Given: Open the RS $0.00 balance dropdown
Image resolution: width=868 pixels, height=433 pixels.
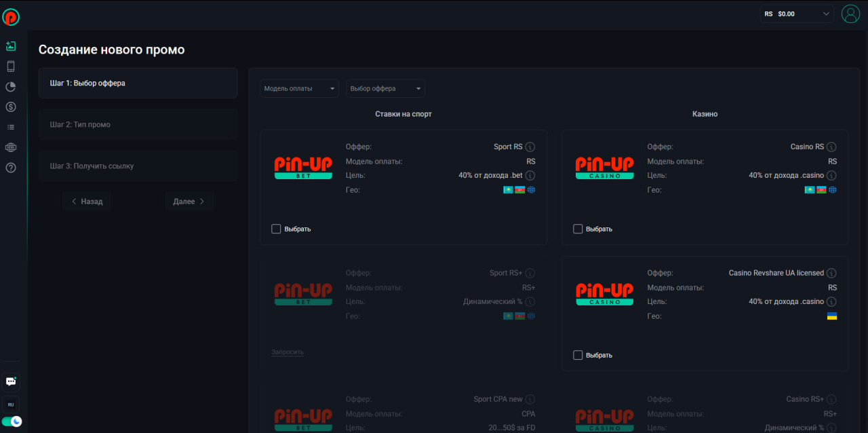Looking at the screenshot, I should click(x=797, y=14).
